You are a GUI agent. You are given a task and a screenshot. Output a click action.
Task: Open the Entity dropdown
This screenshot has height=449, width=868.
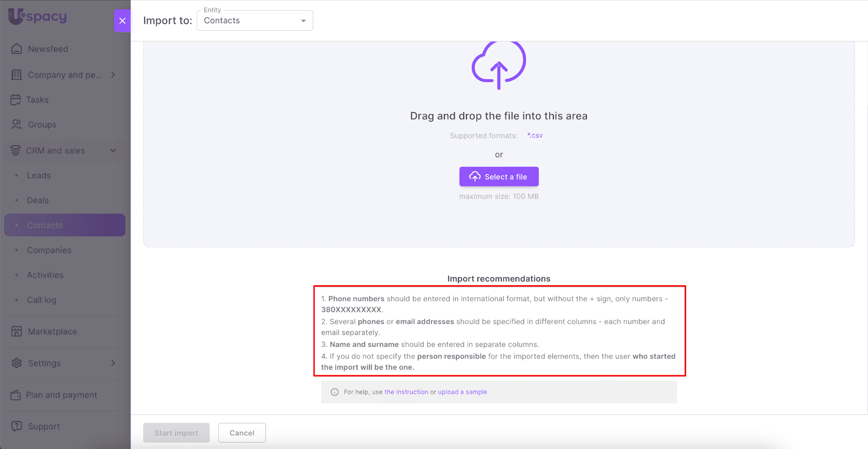tap(254, 21)
